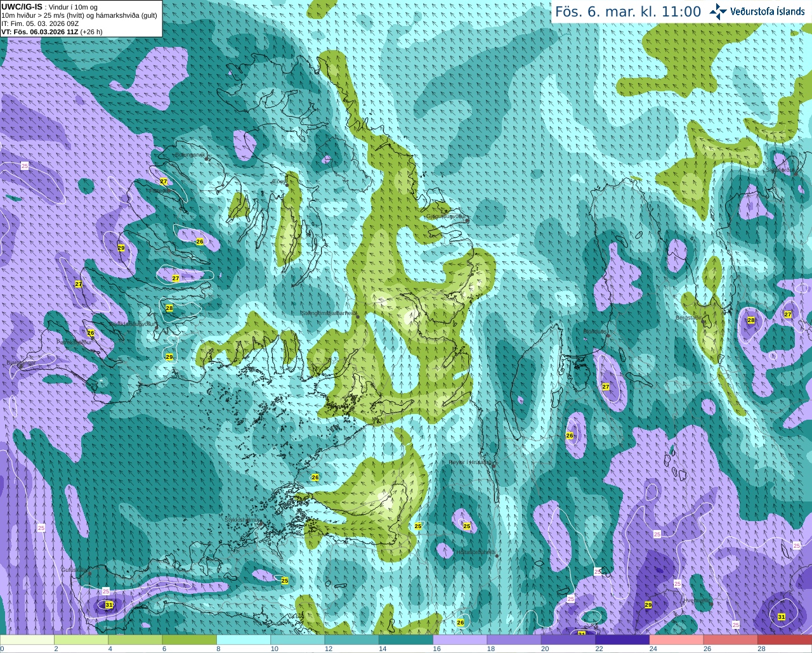Select the Patreksfjörður station label
The width and height of the screenshot is (812, 653).
[x=74, y=342]
